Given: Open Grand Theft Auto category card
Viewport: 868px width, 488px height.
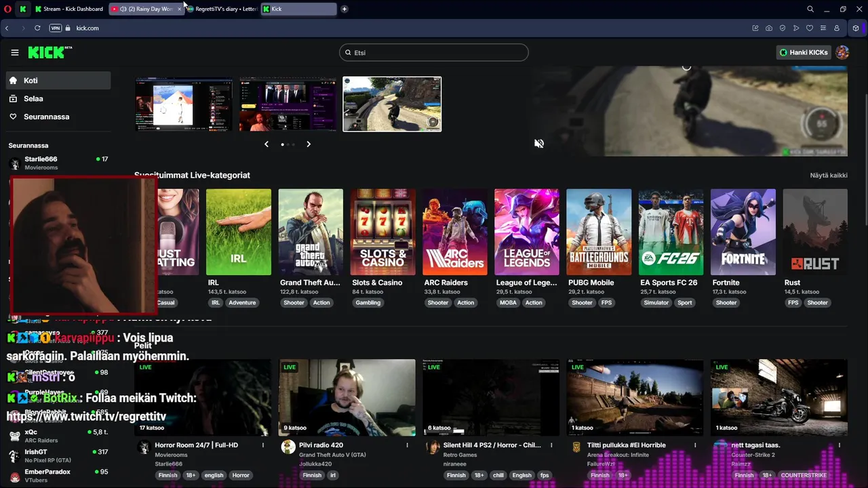Looking at the screenshot, I should coord(311,232).
